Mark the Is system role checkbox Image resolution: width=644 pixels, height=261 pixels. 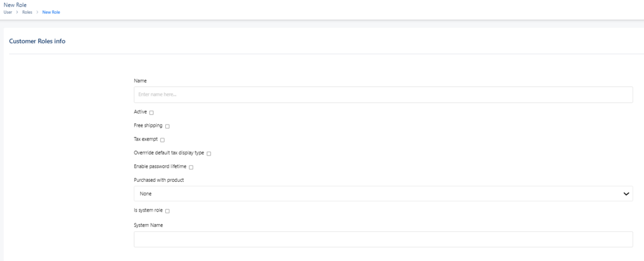[168, 211]
